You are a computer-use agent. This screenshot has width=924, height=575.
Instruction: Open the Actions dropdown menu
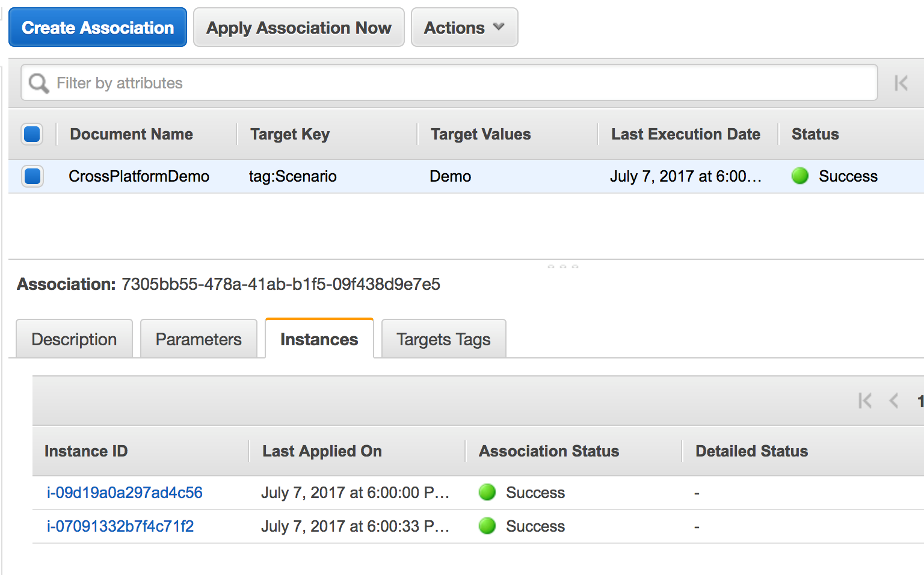[x=464, y=28]
